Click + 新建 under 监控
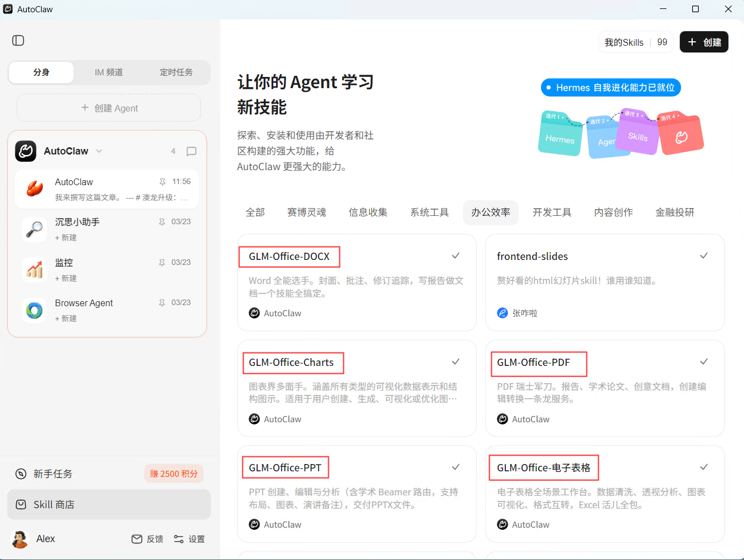Image resolution: width=744 pixels, height=560 pixels. (66, 278)
